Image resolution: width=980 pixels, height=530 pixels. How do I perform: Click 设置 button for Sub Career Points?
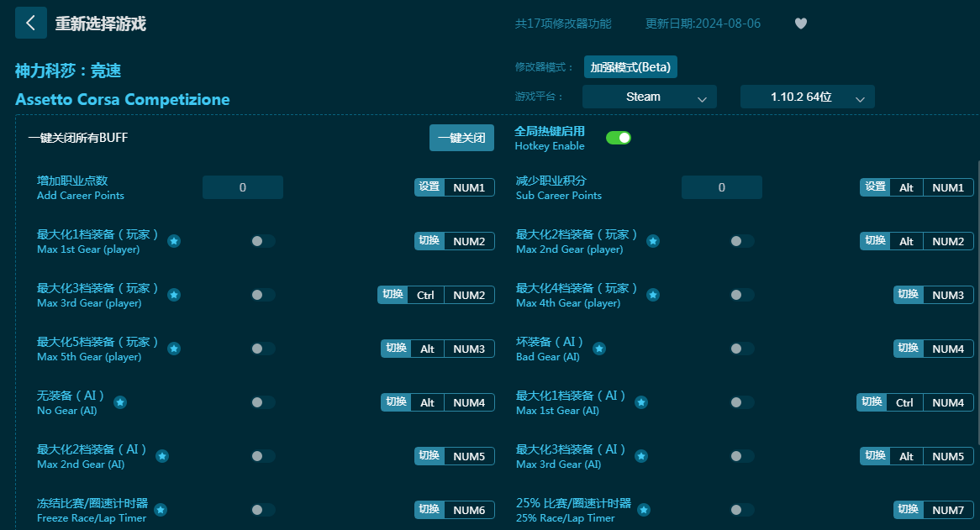tap(875, 187)
